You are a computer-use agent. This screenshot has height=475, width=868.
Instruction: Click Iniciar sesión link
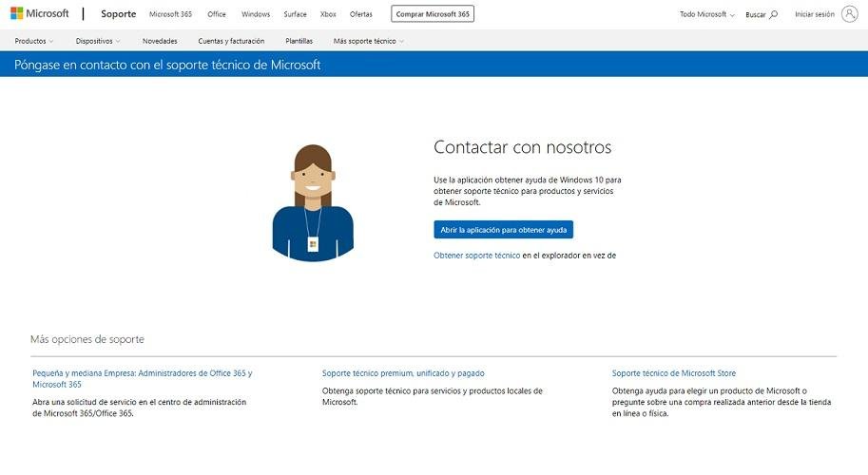click(x=815, y=14)
